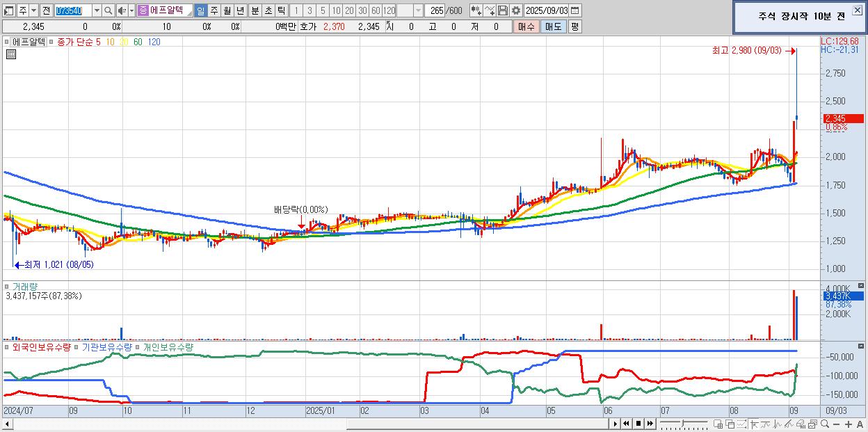
Task: Open the calendar date picker icon
Action: point(574,10)
